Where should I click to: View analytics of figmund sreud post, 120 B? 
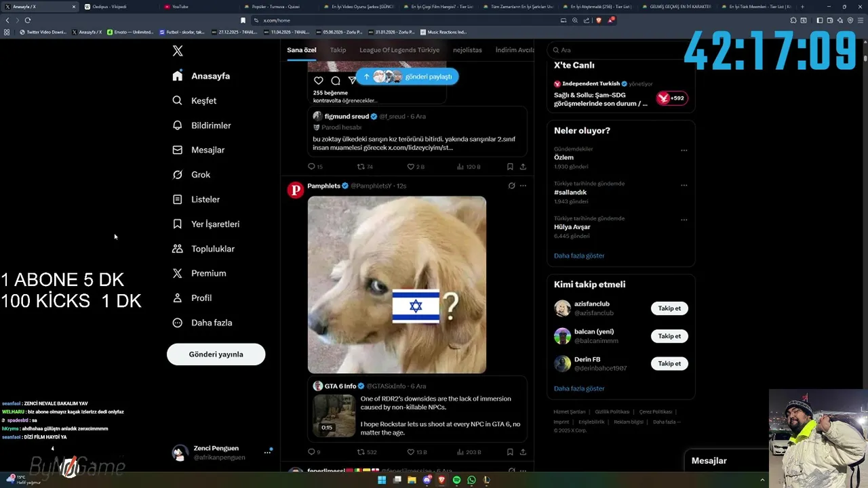(469, 166)
